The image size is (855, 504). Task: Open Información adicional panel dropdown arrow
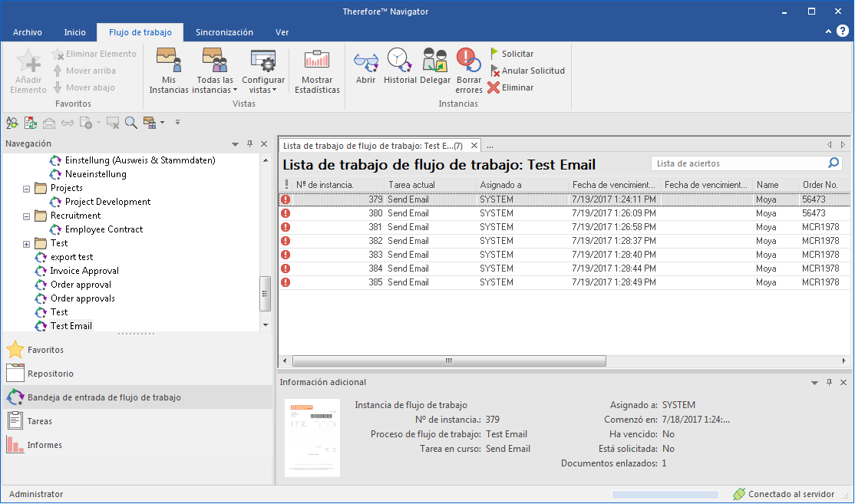[814, 383]
